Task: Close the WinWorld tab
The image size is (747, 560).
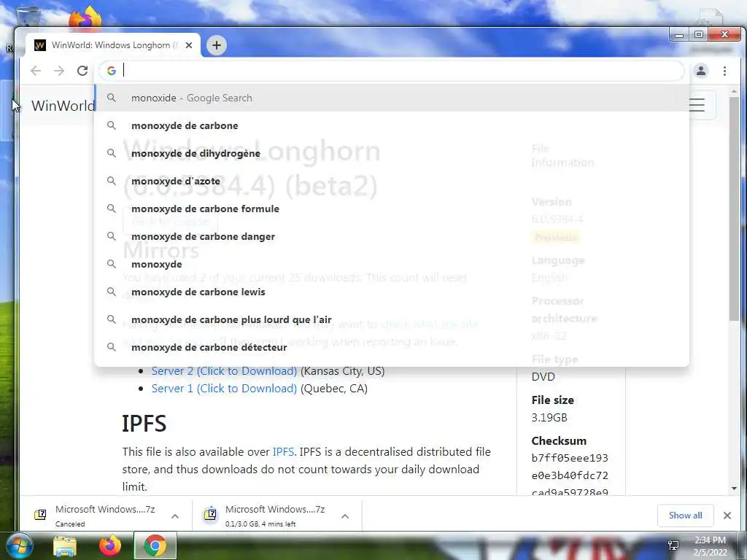Action: (x=189, y=45)
